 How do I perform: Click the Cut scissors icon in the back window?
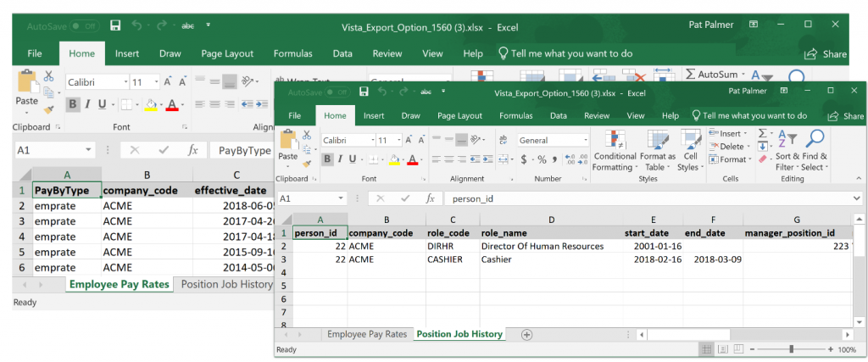coord(48,76)
